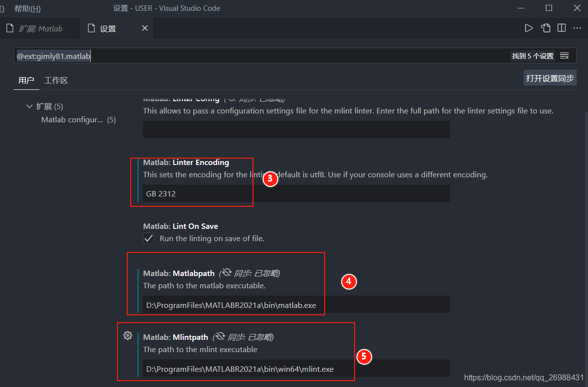Click sync ignored icon beside Matlabpath
Screen dimensions: 588x387
click(226, 273)
